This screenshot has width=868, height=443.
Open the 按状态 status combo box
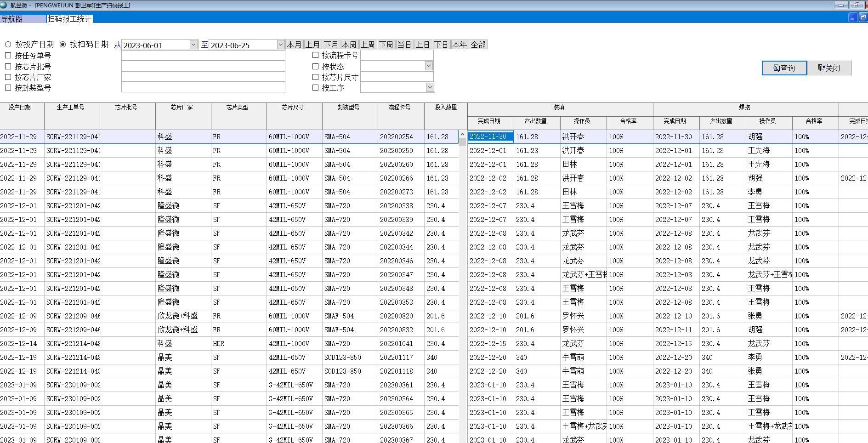[x=429, y=66]
